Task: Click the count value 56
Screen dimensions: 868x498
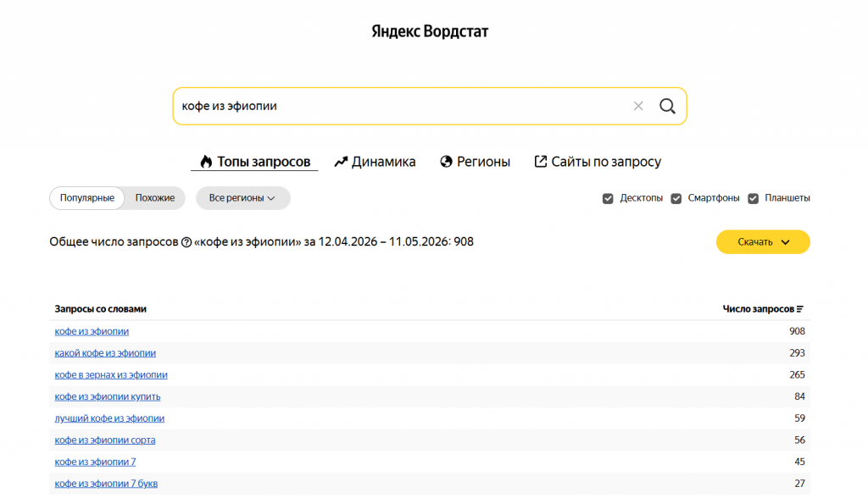Action: pos(800,440)
